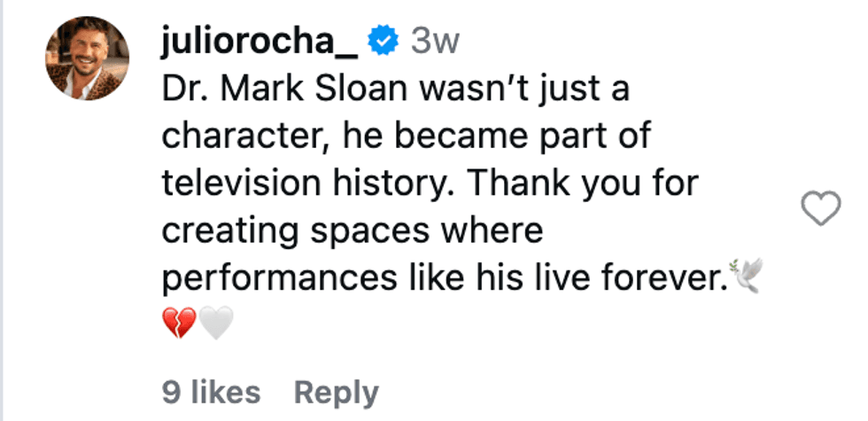Open the juliorocha_ username link
The height and width of the screenshot is (421, 868).
click(x=260, y=42)
